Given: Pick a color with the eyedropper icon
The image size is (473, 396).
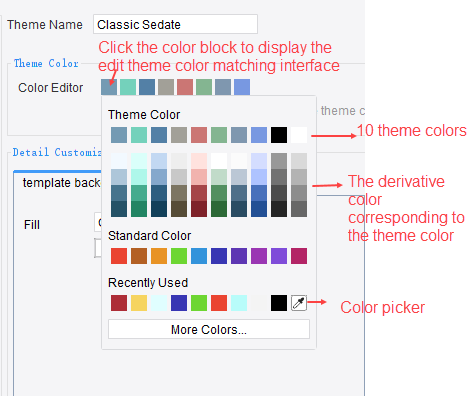Looking at the screenshot, I should 299,303.
